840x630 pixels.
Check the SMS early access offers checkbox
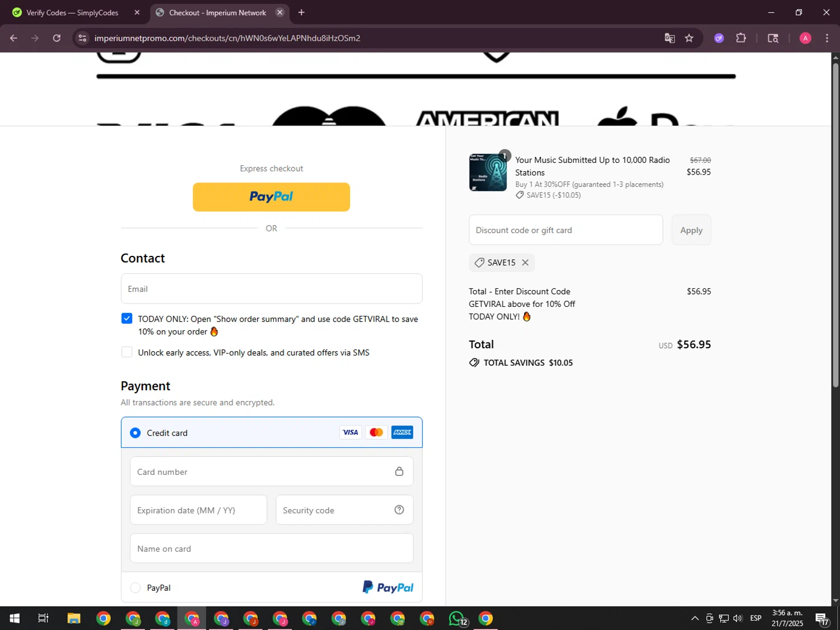click(x=127, y=352)
